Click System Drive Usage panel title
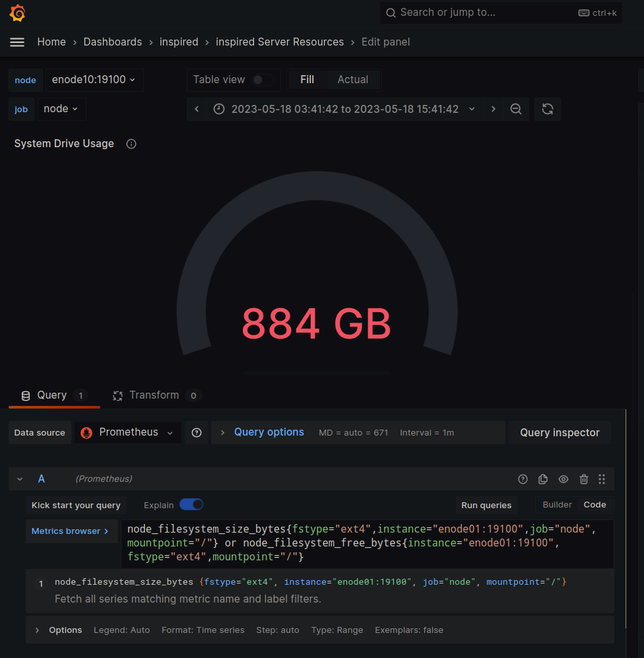644x658 pixels. tap(64, 143)
